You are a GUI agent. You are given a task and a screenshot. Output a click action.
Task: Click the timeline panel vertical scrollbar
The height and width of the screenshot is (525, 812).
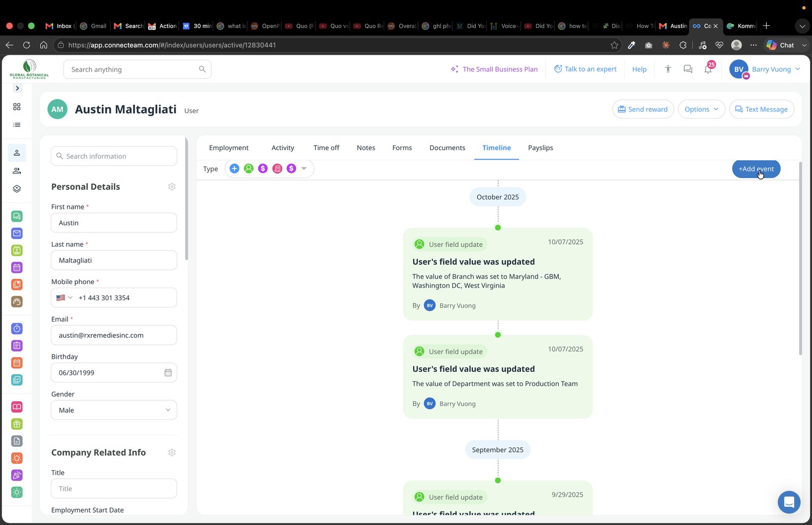800,259
